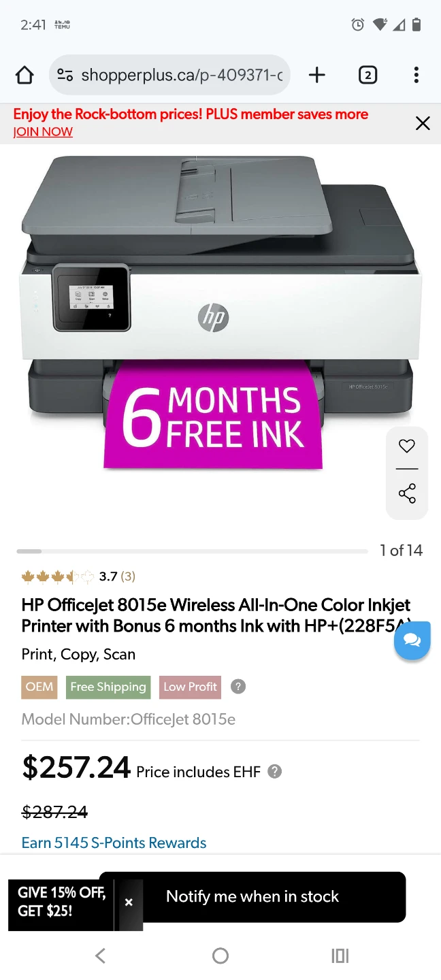Screen dimensions: 441x980
Task: Open a new tab with plus icon
Action: [x=316, y=75]
